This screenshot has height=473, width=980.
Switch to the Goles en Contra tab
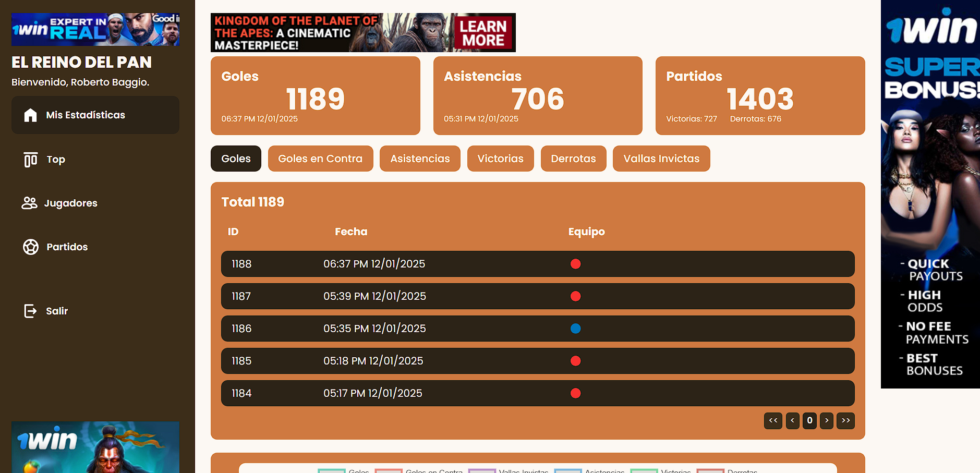(x=320, y=159)
